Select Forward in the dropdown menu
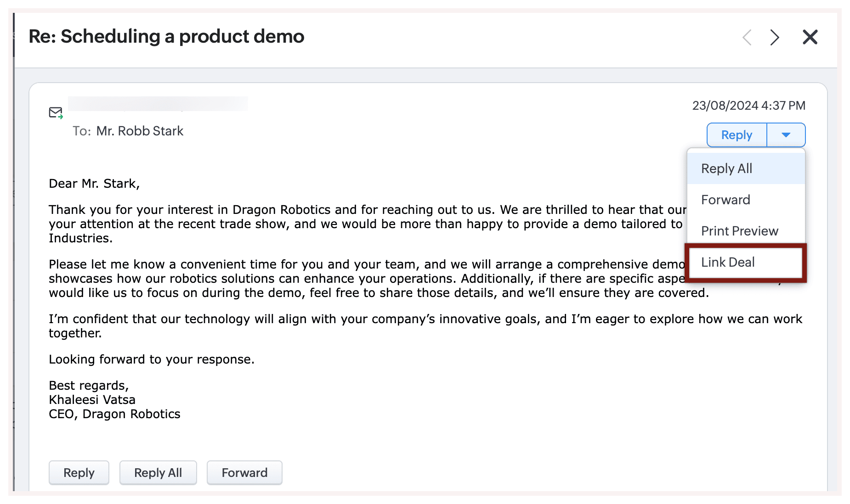The height and width of the screenshot is (504, 850). [725, 200]
